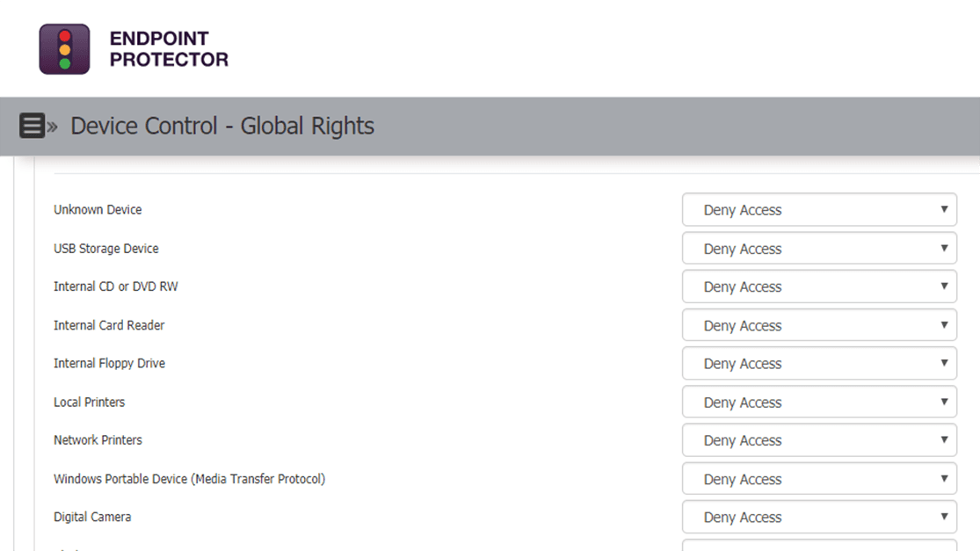This screenshot has width=980, height=551.
Task: Click the Internal Floppy Drive label
Action: [109, 363]
